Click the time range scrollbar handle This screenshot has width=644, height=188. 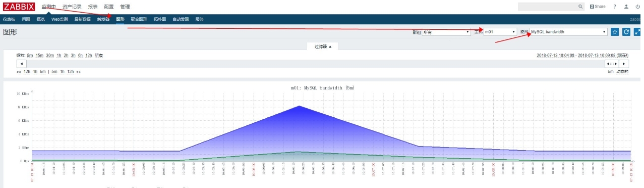[612, 64]
